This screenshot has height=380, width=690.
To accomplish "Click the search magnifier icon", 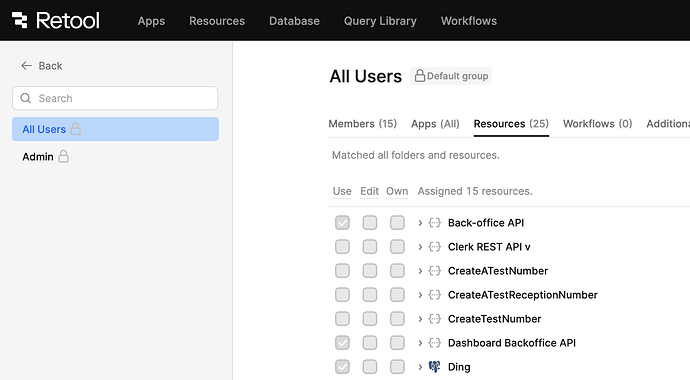I will point(26,98).
